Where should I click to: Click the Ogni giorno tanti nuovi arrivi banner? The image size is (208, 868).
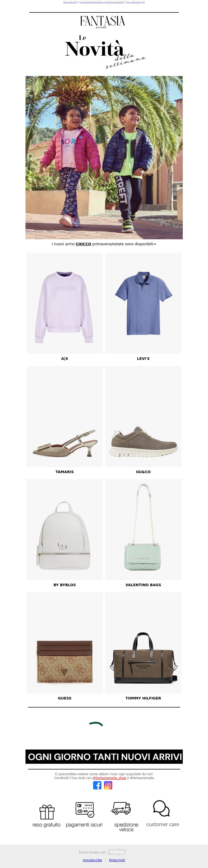tap(104, 757)
